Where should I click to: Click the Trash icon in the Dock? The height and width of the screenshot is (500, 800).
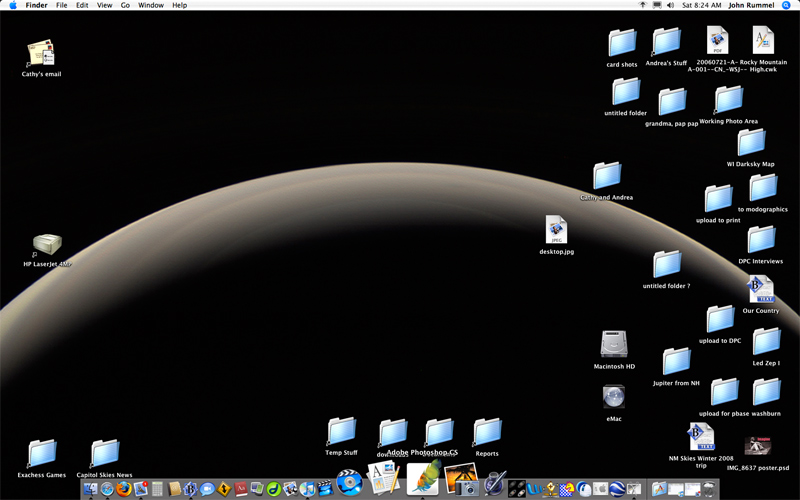(x=708, y=489)
